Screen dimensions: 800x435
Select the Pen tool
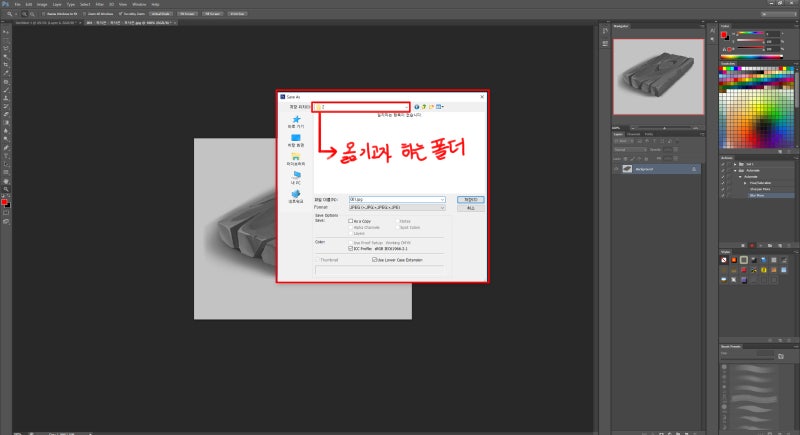pyautogui.click(x=6, y=147)
